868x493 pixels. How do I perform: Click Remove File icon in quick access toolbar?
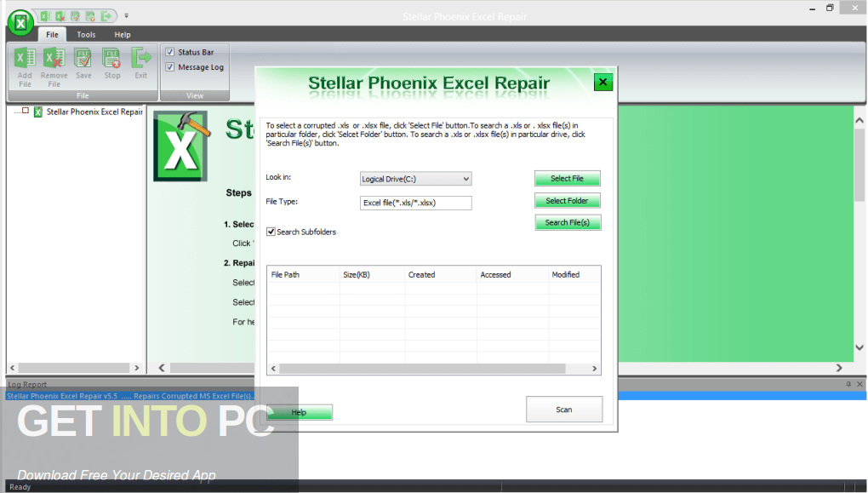tap(60, 16)
